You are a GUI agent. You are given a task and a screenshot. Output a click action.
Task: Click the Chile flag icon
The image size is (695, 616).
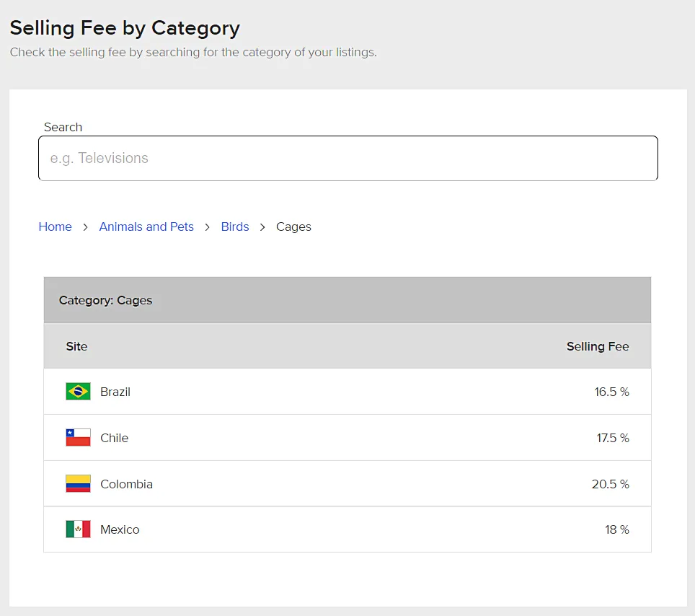78,437
